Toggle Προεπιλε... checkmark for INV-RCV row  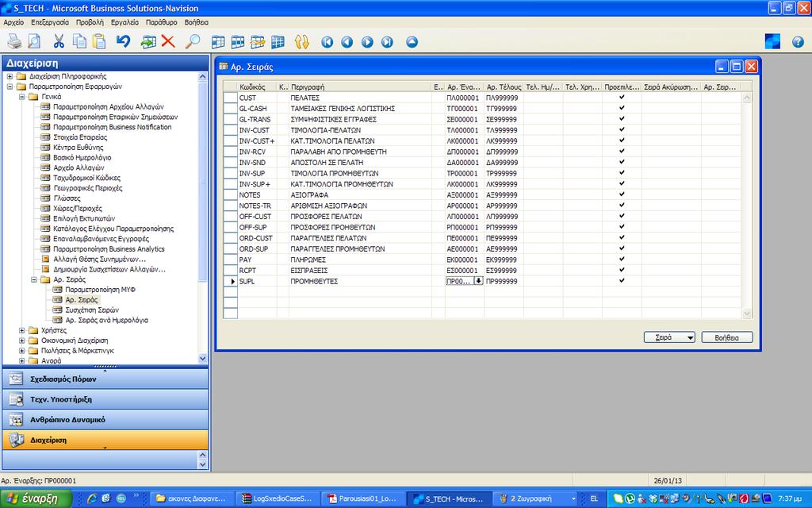tap(622, 152)
